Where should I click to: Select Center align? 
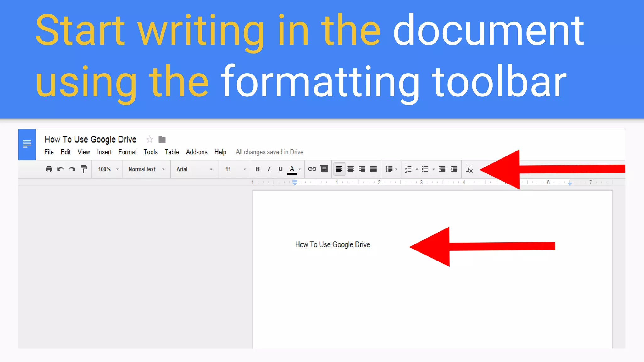351,169
